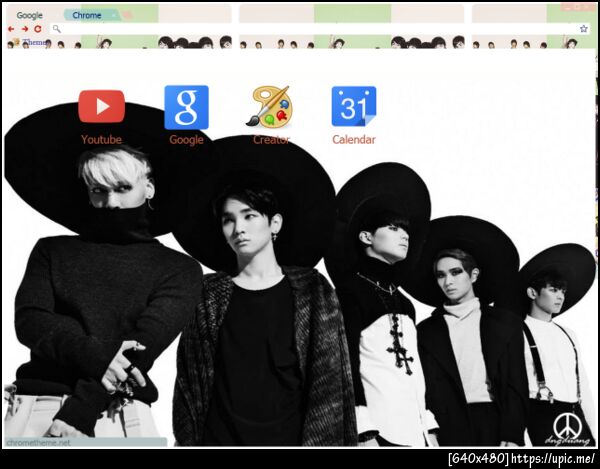Open the Youtube app icon
This screenshot has height=469, width=600.
click(x=101, y=106)
